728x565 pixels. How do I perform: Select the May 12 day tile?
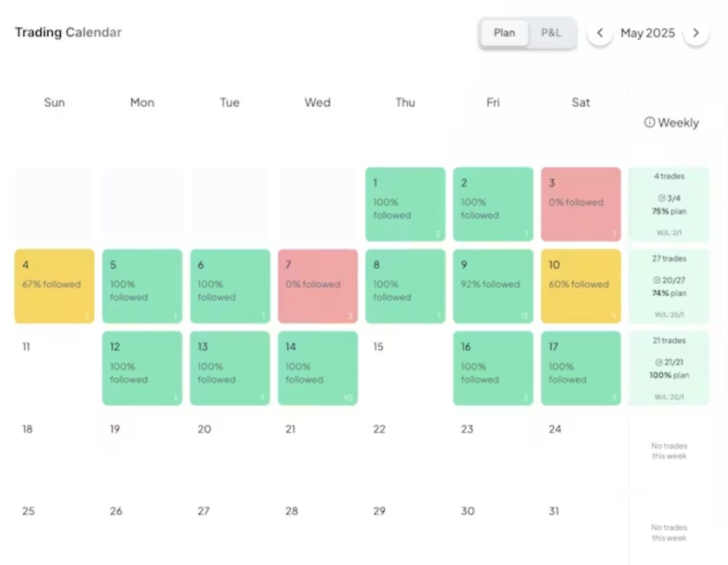pyautogui.click(x=142, y=368)
